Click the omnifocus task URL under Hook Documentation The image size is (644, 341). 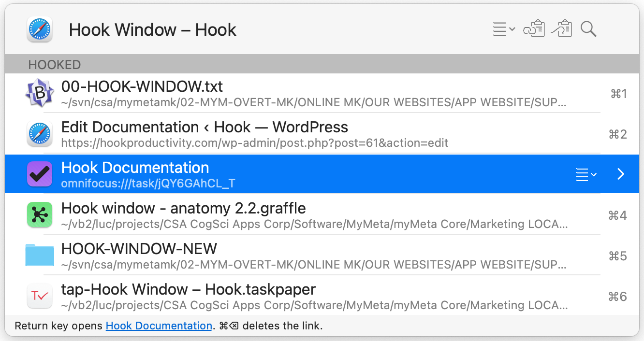[x=147, y=184]
